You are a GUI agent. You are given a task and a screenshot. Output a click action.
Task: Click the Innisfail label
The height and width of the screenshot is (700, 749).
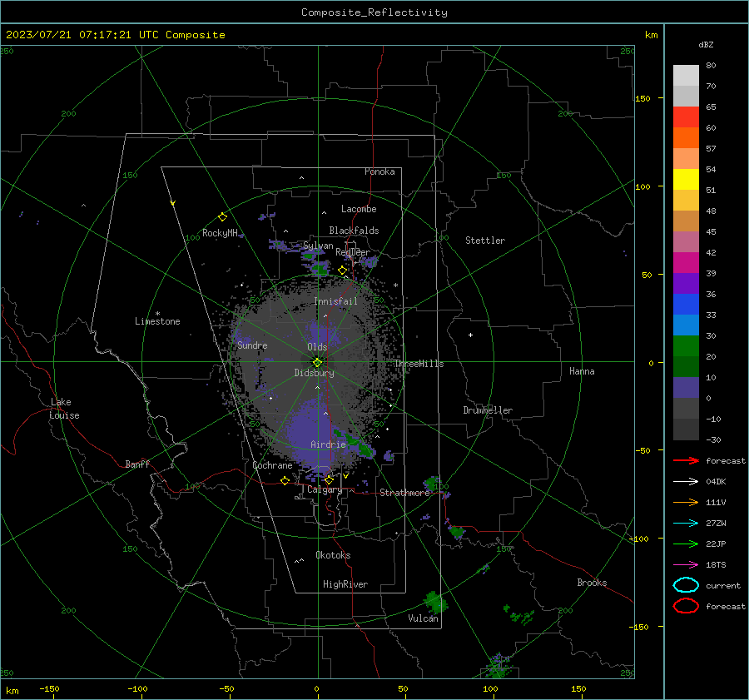(x=335, y=301)
